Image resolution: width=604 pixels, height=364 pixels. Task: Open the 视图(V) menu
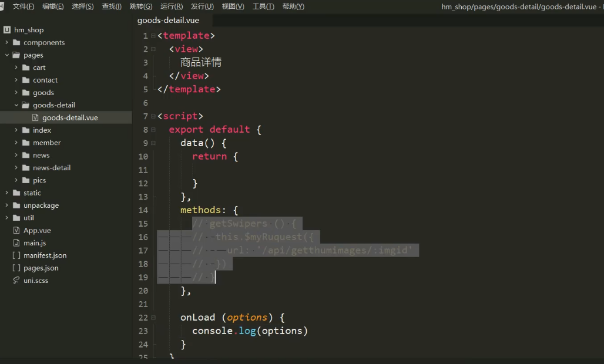click(x=233, y=6)
